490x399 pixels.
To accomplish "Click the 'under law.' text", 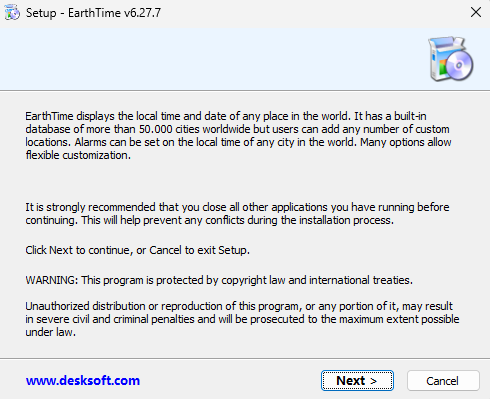I will click(x=50, y=332).
